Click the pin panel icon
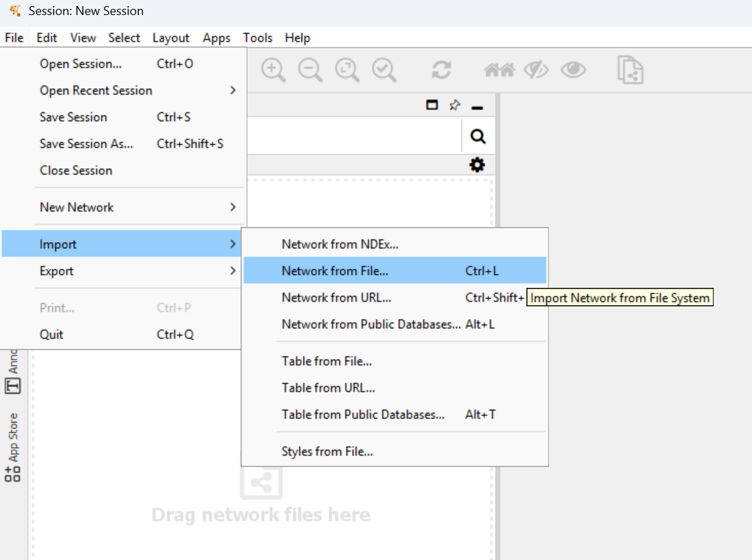Viewport: 752px width, 560px height. tap(455, 105)
